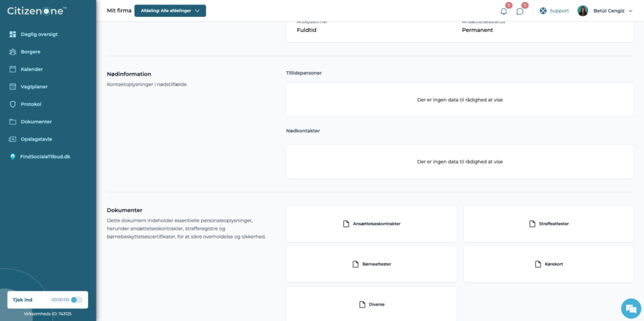
Task: Open the Kørekort document folder
Action: coord(548,264)
